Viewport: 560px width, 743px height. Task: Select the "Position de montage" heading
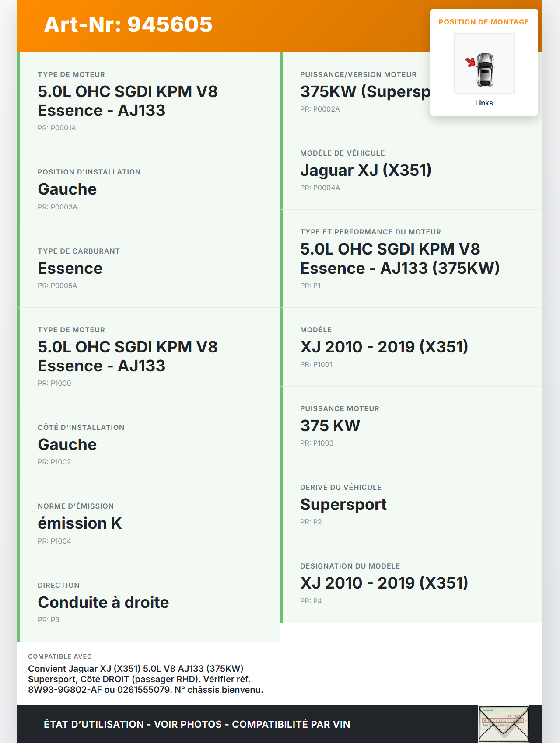[483, 22]
